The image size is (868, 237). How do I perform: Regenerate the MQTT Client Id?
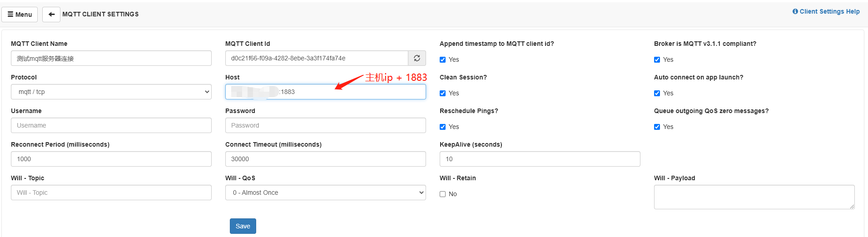coord(417,58)
